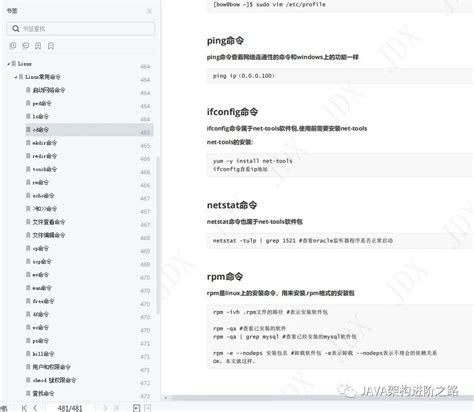Open the touch命令 bookmark
The image size is (474, 412).
point(44,169)
